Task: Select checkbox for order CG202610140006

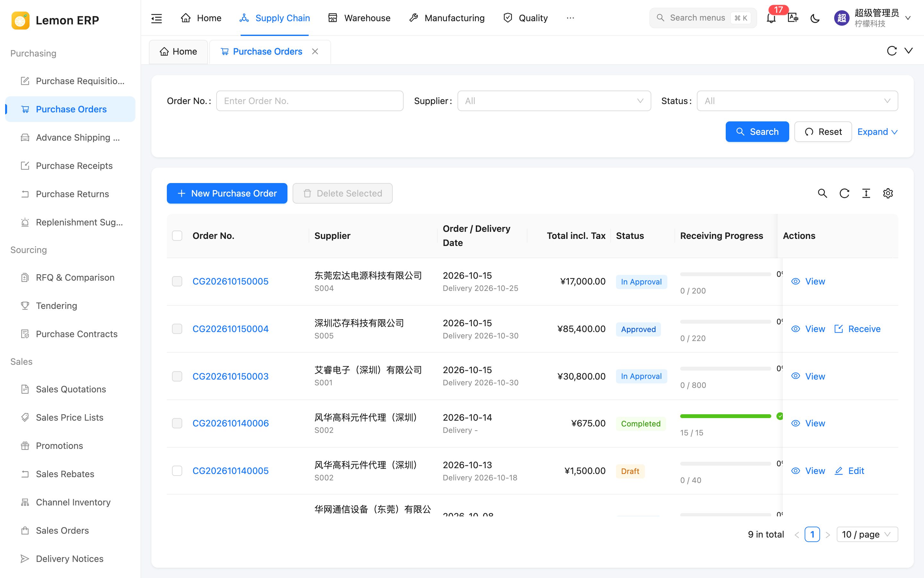Action: tap(177, 423)
